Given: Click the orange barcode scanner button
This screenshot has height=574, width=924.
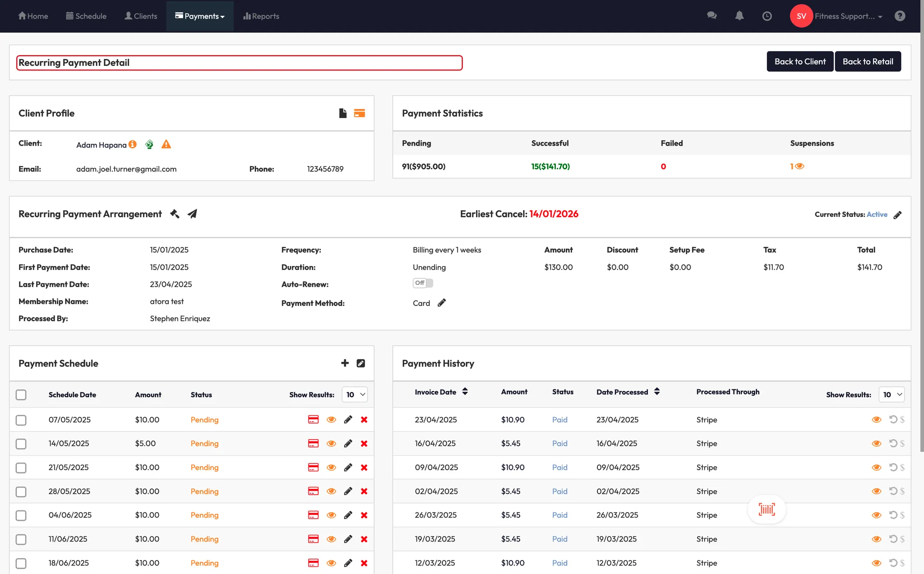Looking at the screenshot, I should point(767,510).
